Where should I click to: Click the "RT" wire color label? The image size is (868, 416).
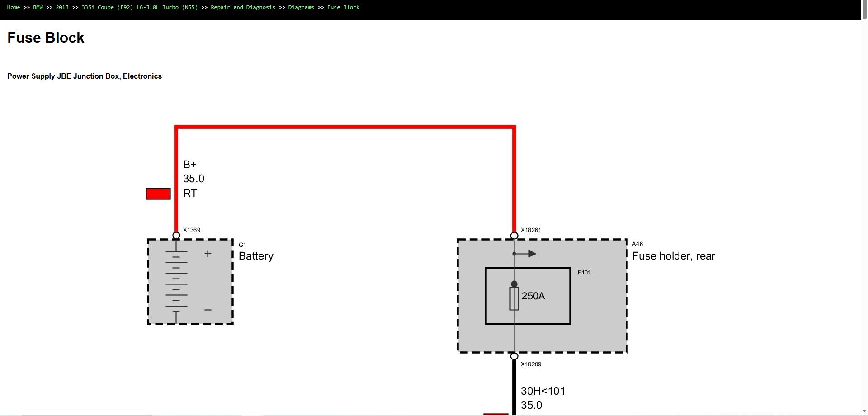pos(190,194)
